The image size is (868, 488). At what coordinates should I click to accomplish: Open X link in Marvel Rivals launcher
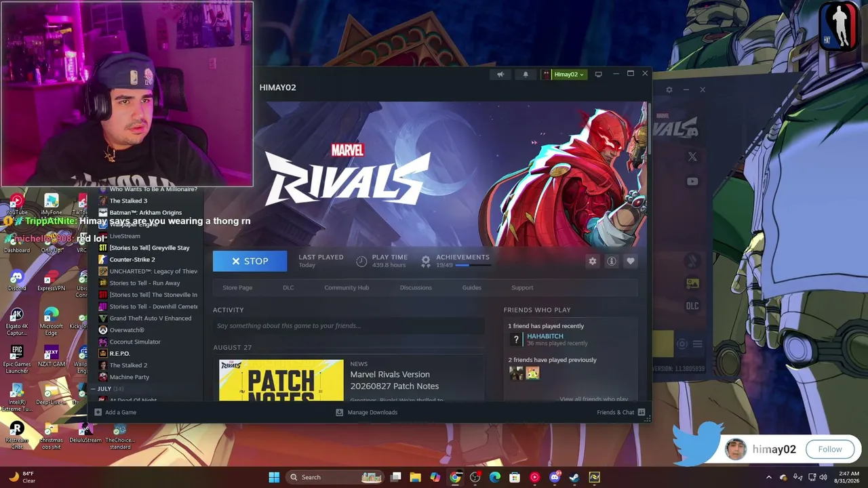pyautogui.click(x=692, y=157)
